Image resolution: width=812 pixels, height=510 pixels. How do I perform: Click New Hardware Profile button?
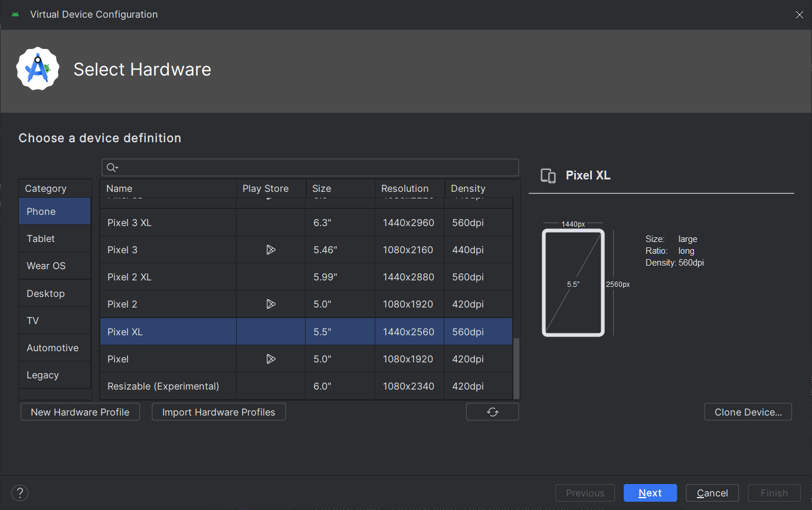pyautogui.click(x=80, y=412)
